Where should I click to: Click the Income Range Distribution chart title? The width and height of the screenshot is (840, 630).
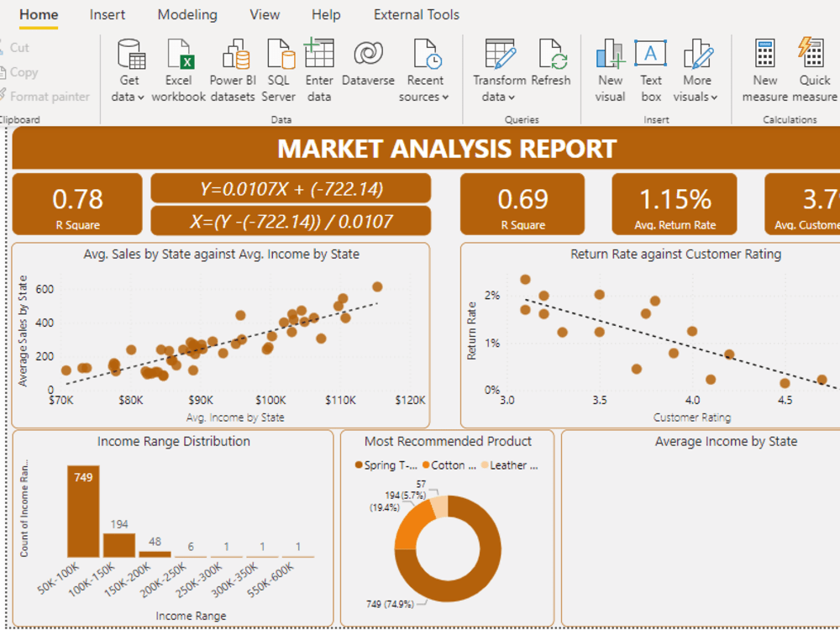[173, 441]
